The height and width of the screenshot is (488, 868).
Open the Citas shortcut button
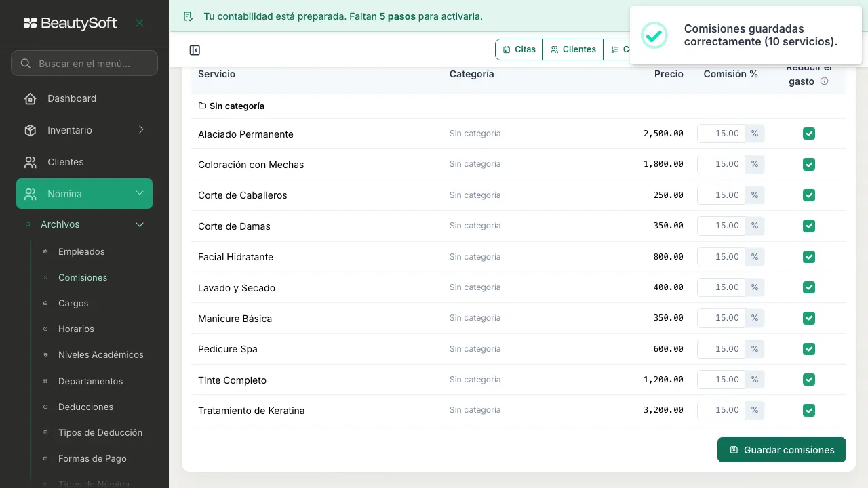point(519,49)
